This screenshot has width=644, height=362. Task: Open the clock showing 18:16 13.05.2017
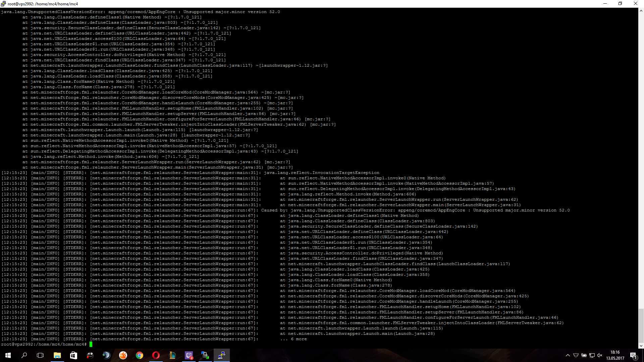click(615, 355)
